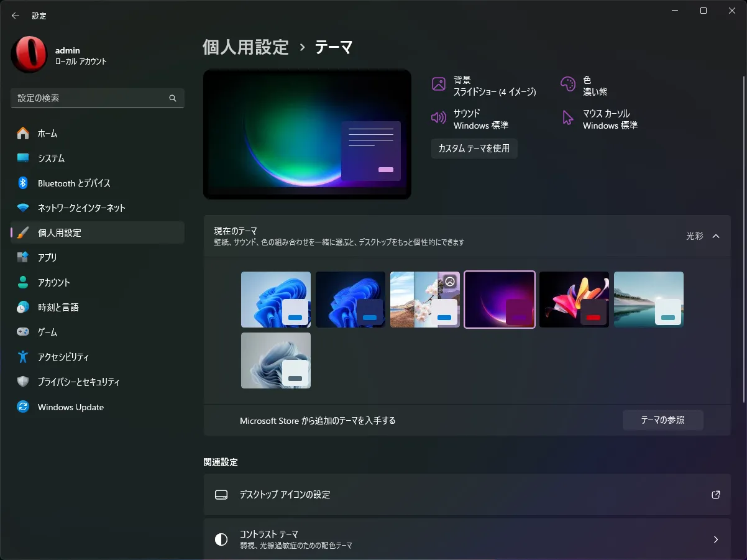
Task: Collapse the 現在のテーマ section chevron
Action: [716, 236]
